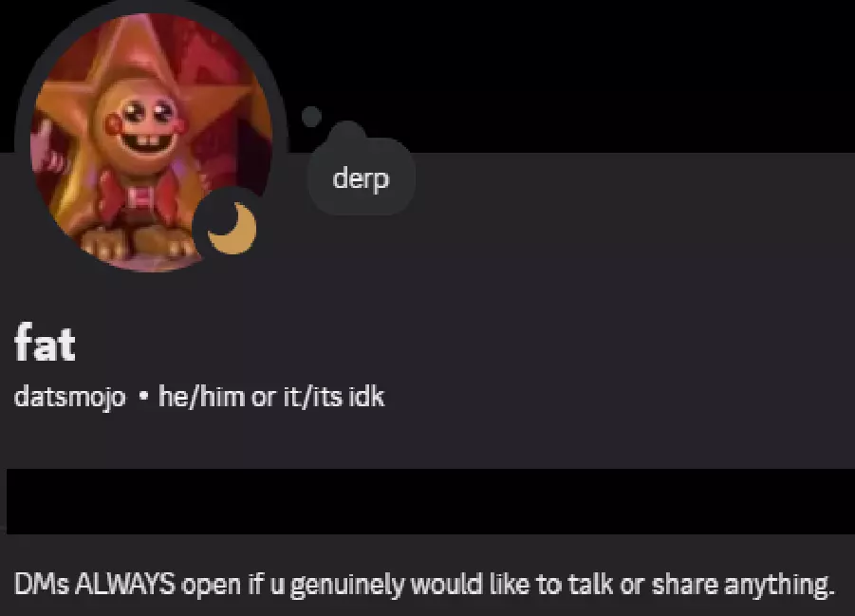Screen dimensions: 855x616
Task: Click the word "genuinely" in the bio
Action: click(x=346, y=586)
